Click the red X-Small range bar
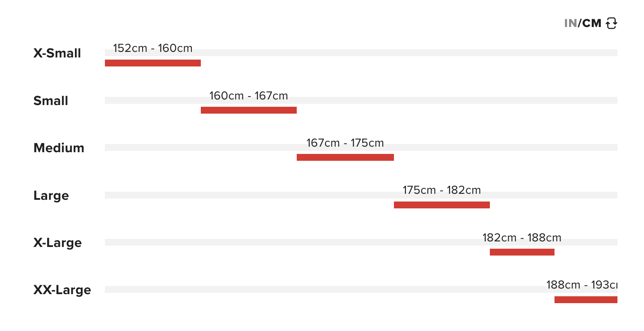 coord(153,63)
